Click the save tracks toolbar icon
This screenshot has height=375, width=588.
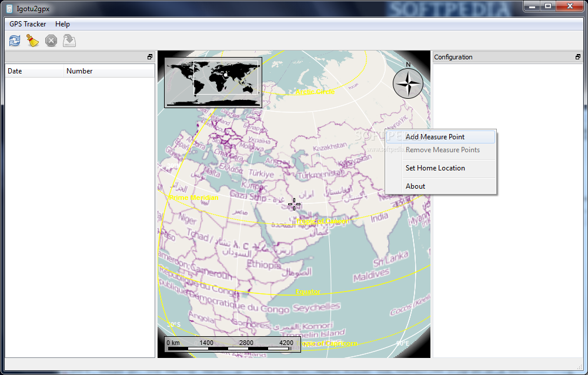pos(69,41)
